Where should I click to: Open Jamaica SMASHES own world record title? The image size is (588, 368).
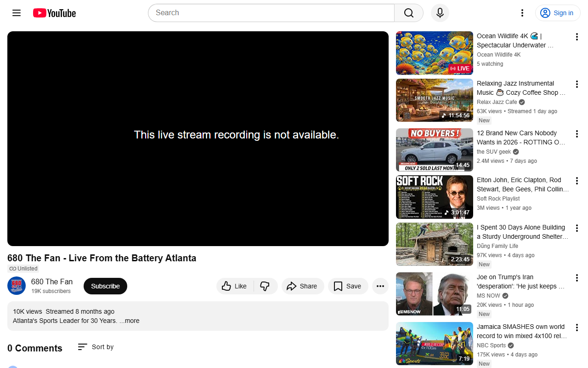pyautogui.click(x=522, y=331)
